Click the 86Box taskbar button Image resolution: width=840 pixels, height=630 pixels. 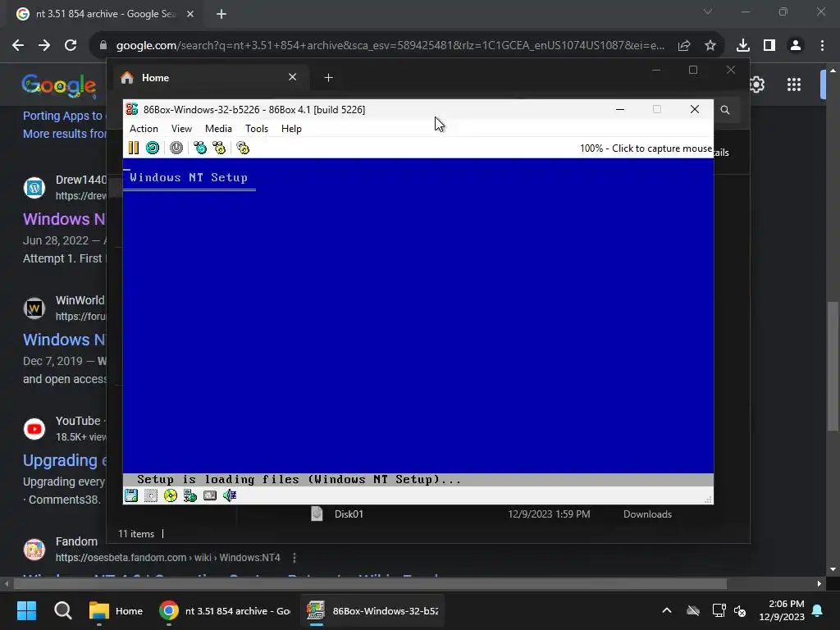coord(372,610)
